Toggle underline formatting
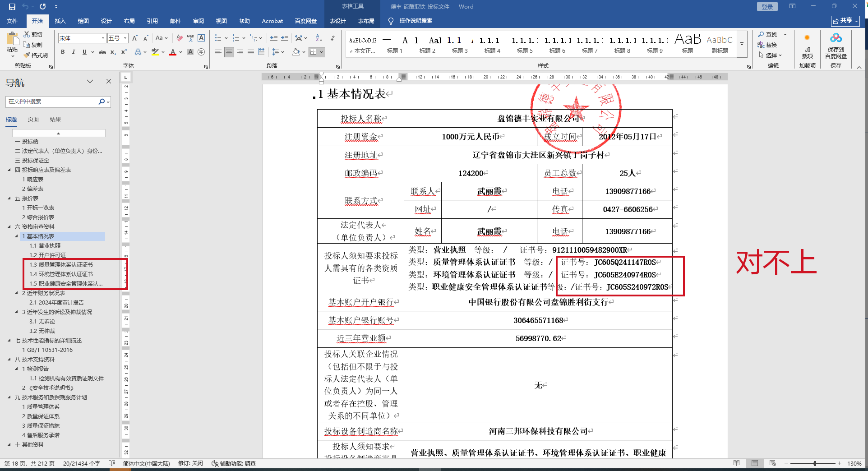This screenshot has width=868, height=471. (84, 52)
